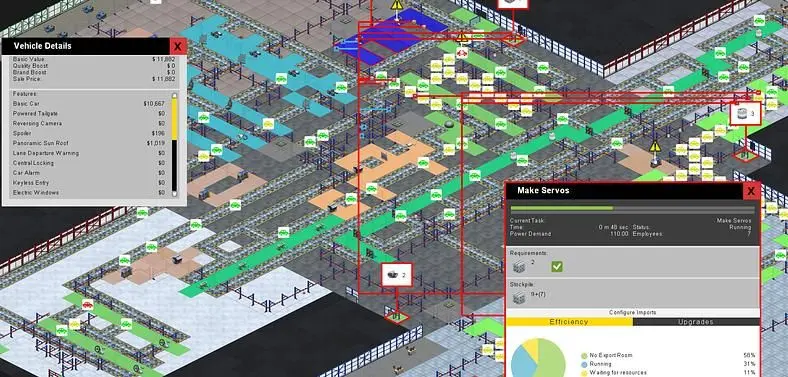
Task: Close the Vehicle Details panel
Action: pos(178,46)
